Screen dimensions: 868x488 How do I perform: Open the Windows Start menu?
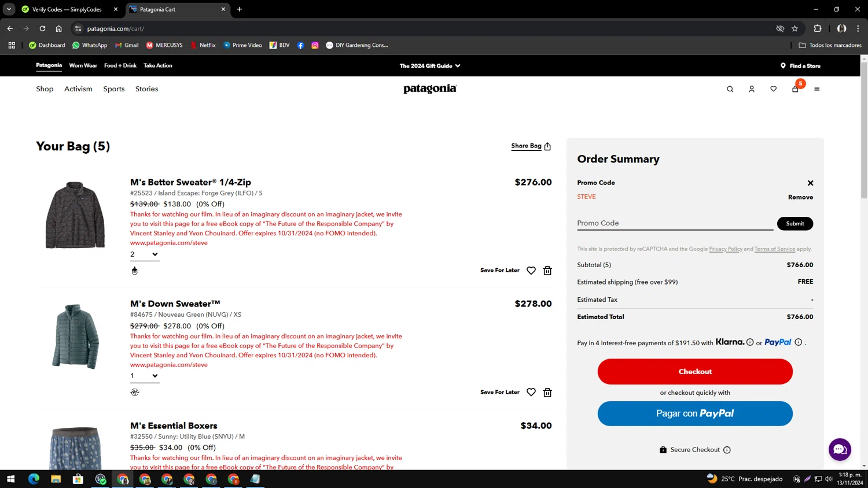coord(10,479)
